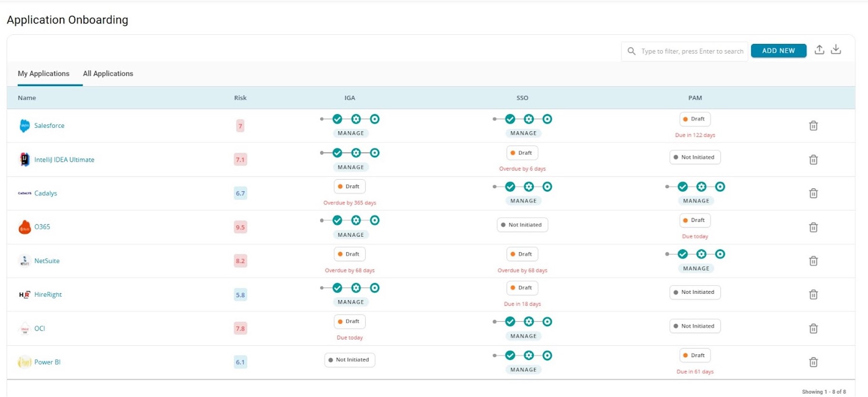The height and width of the screenshot is (397, 868).
Task: Click the download icon in the toolbar
Action: pos(836,49)
